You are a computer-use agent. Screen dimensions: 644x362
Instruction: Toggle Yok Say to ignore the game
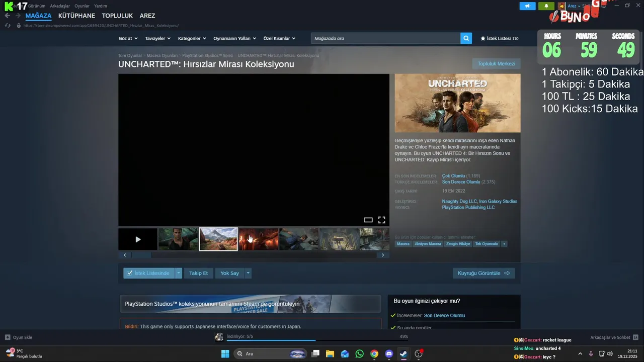229,273
